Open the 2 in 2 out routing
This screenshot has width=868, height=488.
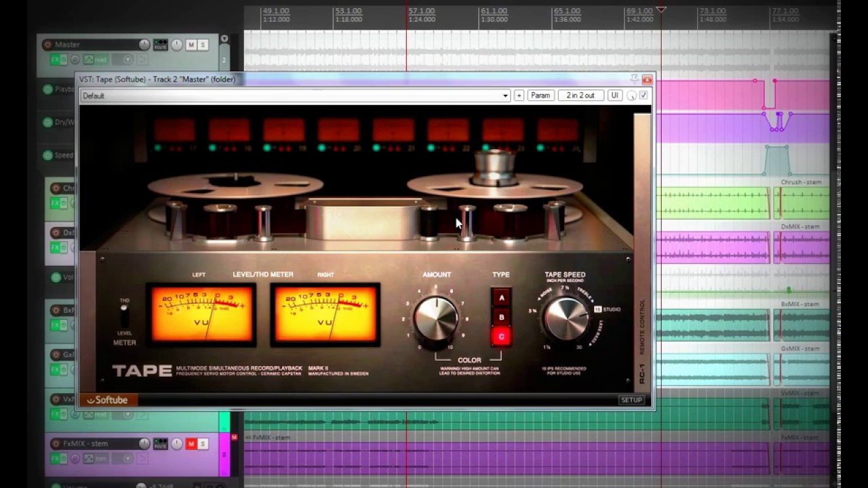point(580,96)
